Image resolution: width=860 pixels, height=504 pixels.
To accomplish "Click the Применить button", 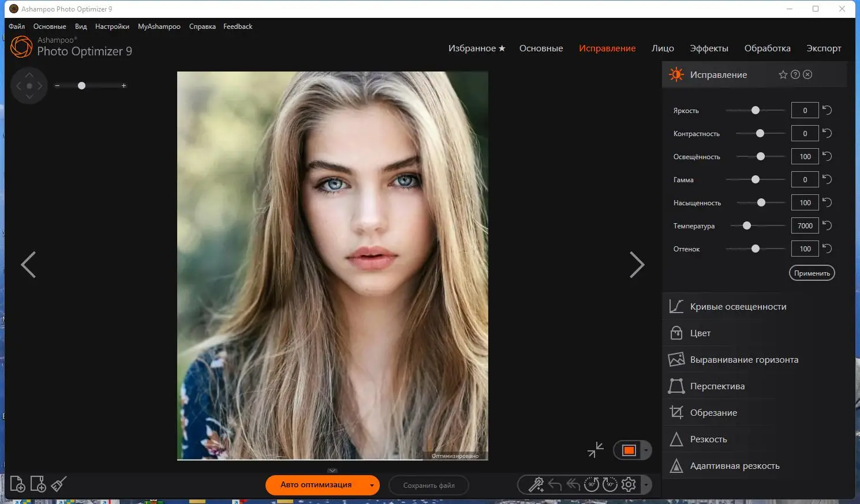I will (x=812, y=273).
